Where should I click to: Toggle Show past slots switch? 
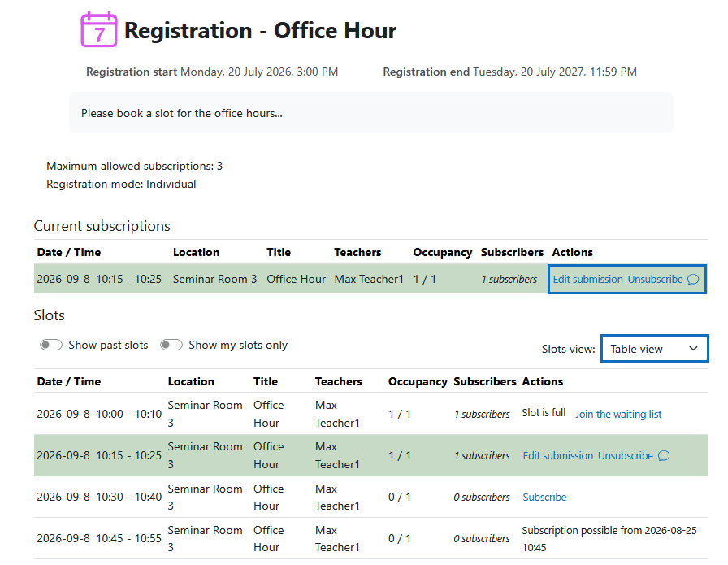51,345
